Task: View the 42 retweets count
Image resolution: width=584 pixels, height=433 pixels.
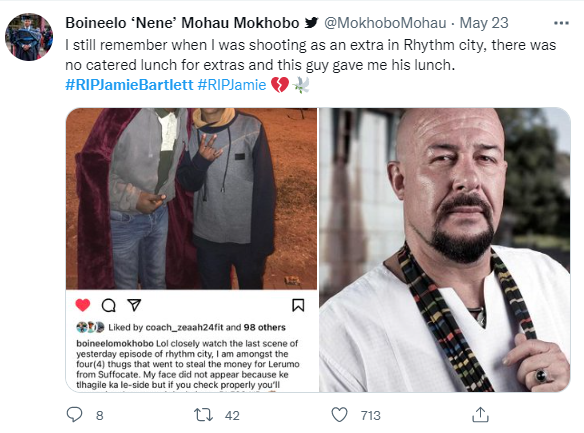Action: pos(232,415)
